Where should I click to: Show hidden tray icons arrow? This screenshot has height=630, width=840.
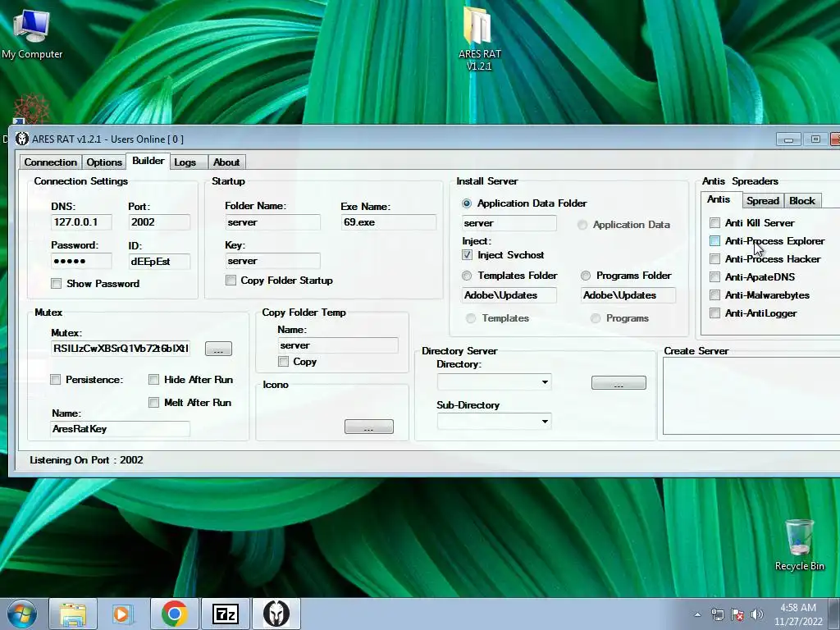click(697, 615)
